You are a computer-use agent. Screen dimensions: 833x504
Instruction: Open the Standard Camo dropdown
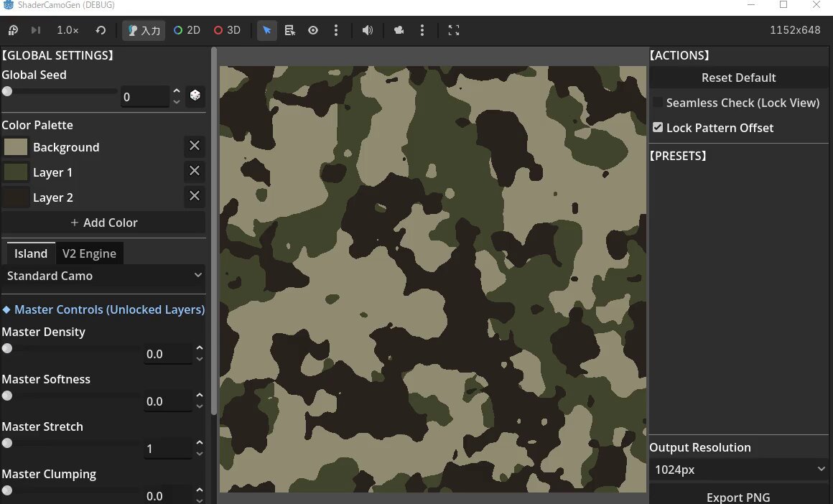103,276
